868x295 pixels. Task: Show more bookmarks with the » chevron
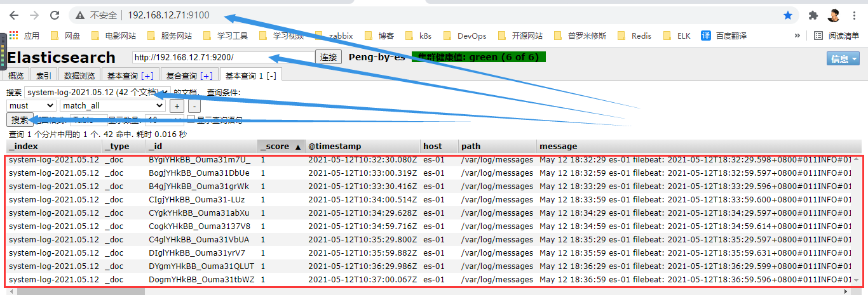pyautogui.click(x=797, y=36)
